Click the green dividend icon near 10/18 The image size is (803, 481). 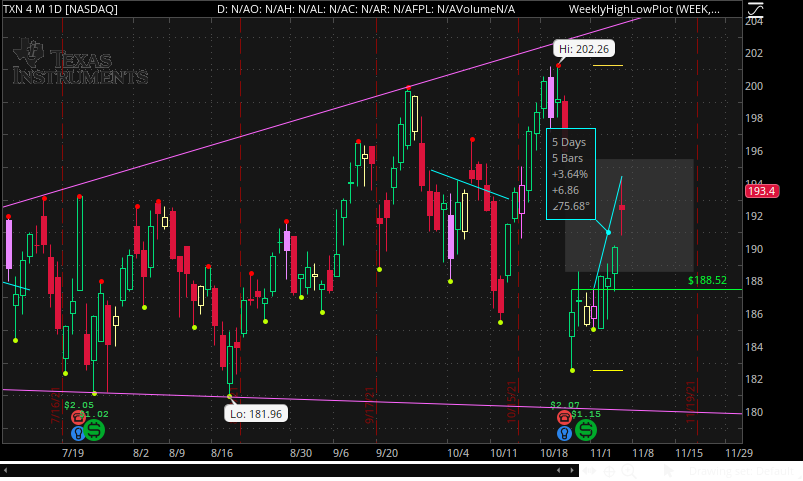coord(586,430)
